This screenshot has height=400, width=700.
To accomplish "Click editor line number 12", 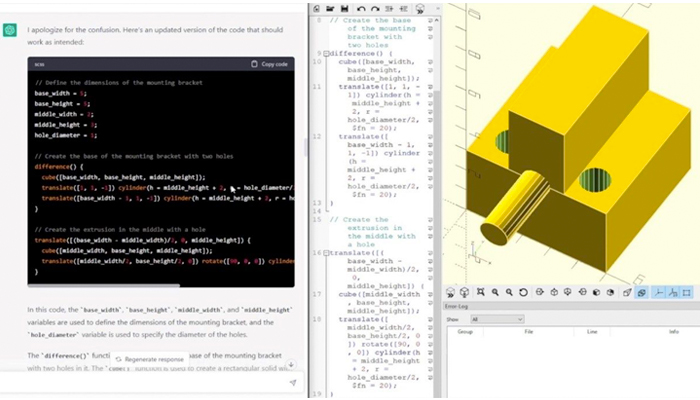I will pos(317,137).
